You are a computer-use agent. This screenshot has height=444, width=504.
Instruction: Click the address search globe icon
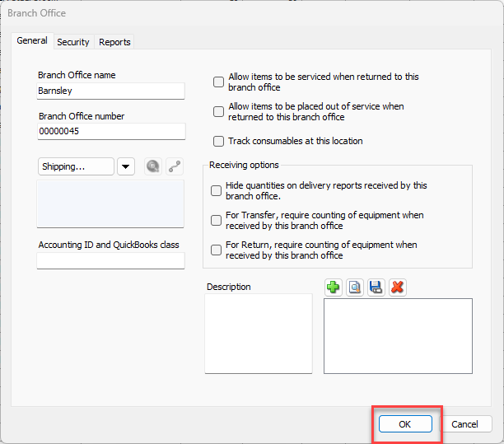[x=152, y=166]
